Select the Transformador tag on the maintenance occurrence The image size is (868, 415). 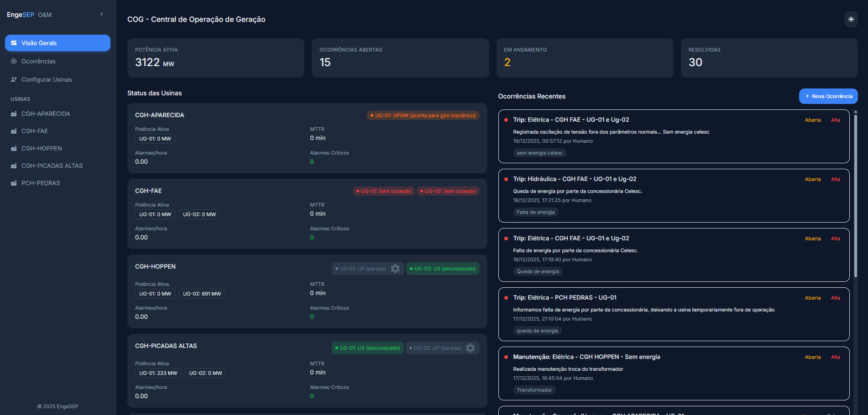point(534,389)
